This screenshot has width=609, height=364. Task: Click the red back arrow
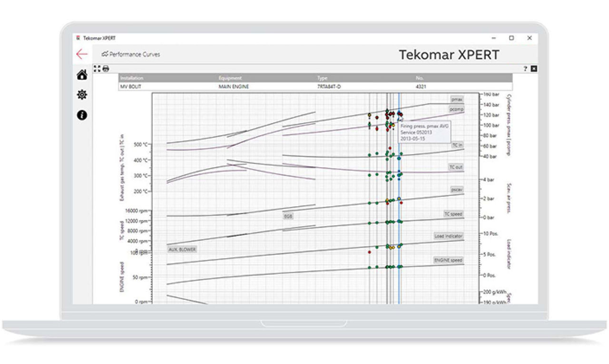coord(82,54)
